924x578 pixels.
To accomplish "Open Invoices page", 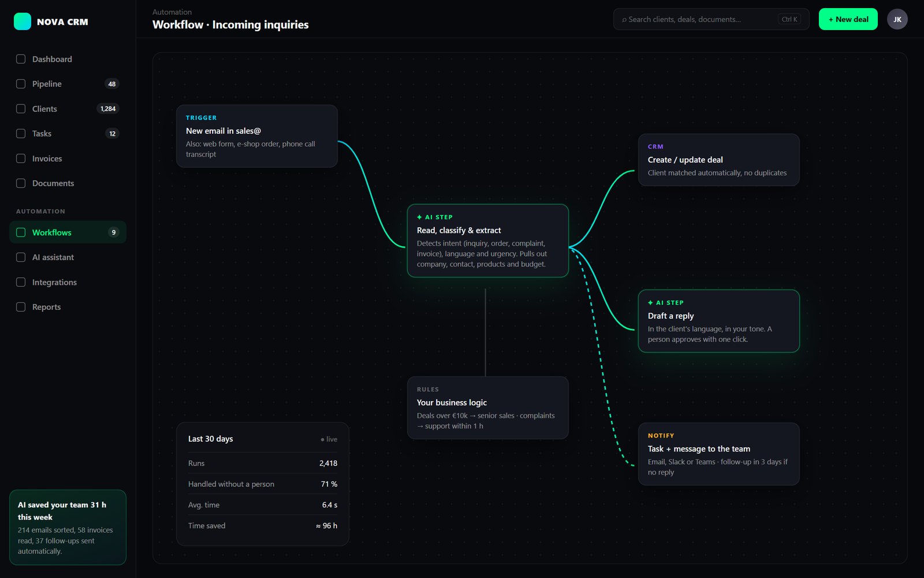I will click(68, 158).
